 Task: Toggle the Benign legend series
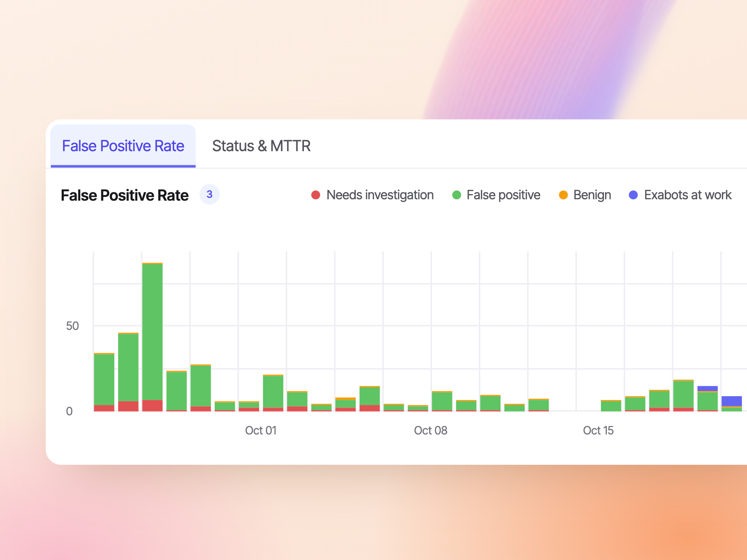(585, 195)
